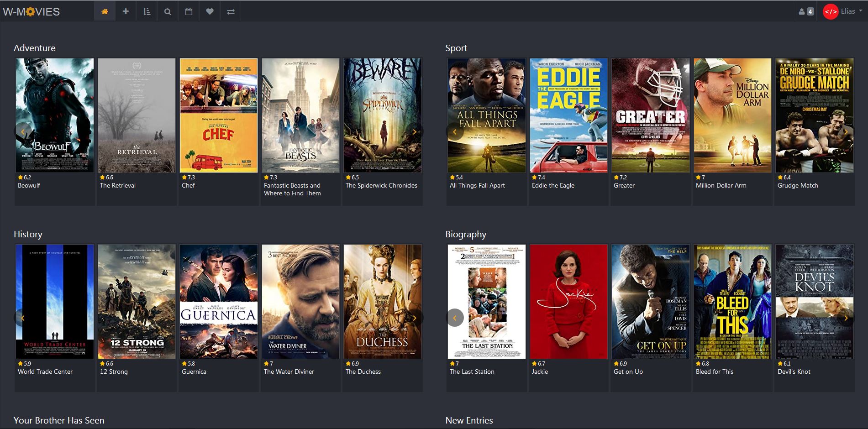The width and height of the screenshot is (868, 429).
Task: Click the Grudge Match title
Action: pos(798,185)
